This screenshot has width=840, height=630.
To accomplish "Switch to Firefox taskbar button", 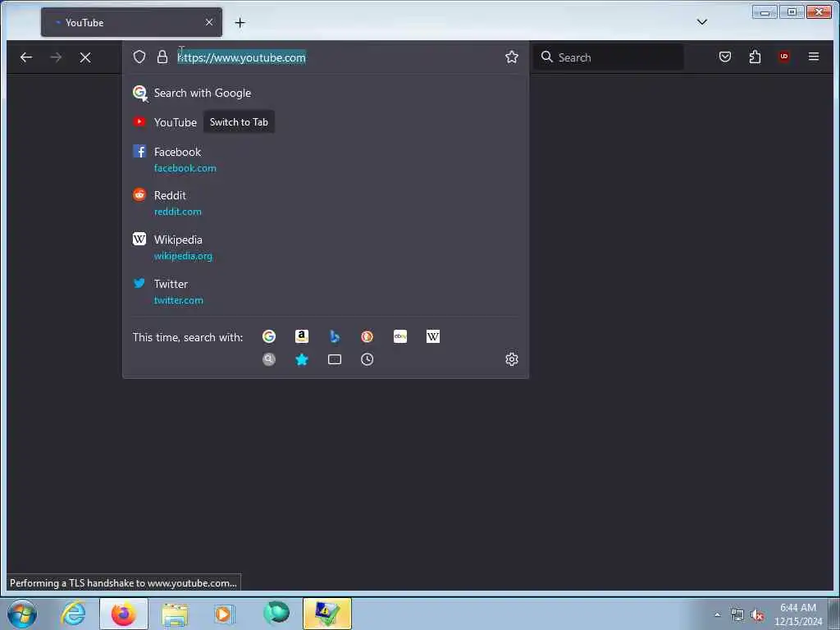I will pos(124,614).
